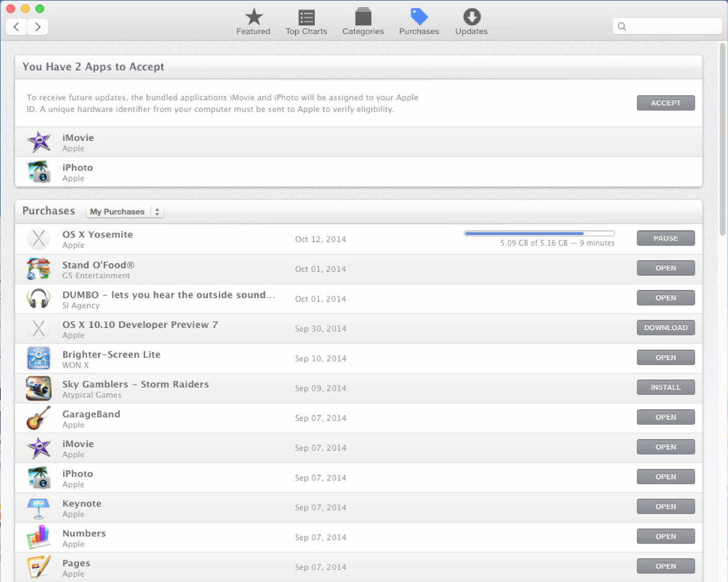The image size is (728, 582).
Task: Select the Purchases tag tab
Action: 419,22
